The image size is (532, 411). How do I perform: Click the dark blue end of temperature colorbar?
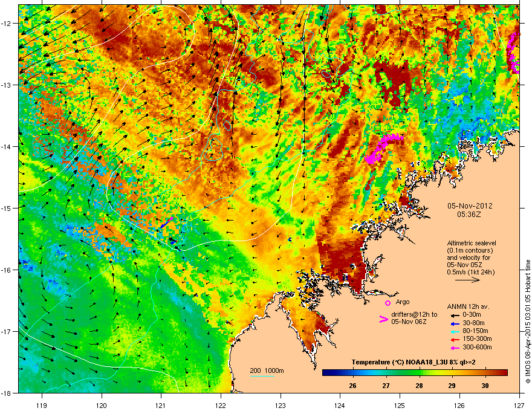tap(325, 373)
